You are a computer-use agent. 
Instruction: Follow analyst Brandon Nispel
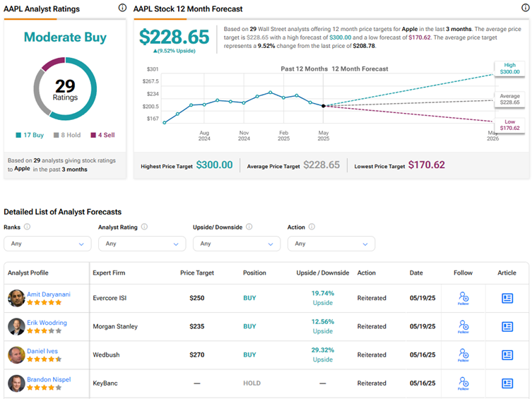pos(463,383)
